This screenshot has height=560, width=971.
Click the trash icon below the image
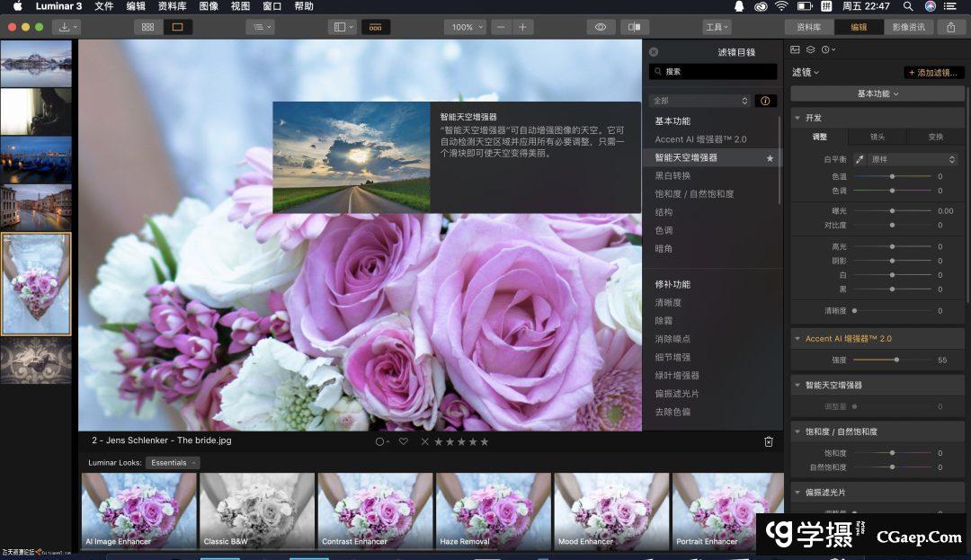(769, 441)
